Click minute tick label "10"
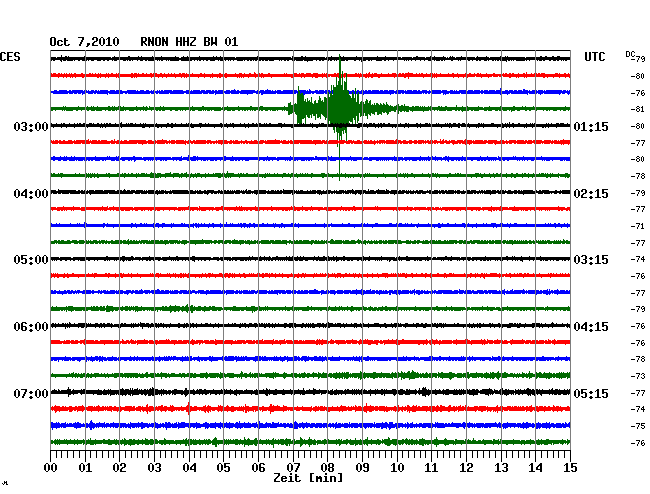Image resolution: width=650 pixels, height=494 pixels. point(397,467)
